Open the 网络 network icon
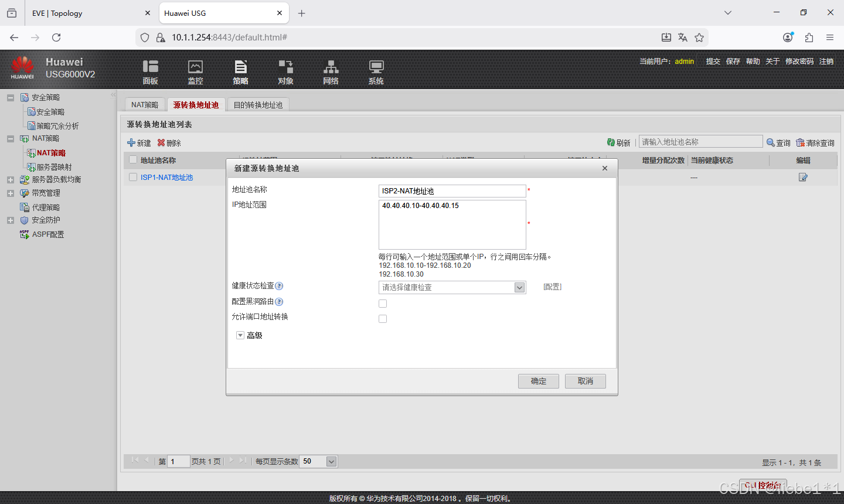Screen dimensions: 844x504 pos(331,72)
